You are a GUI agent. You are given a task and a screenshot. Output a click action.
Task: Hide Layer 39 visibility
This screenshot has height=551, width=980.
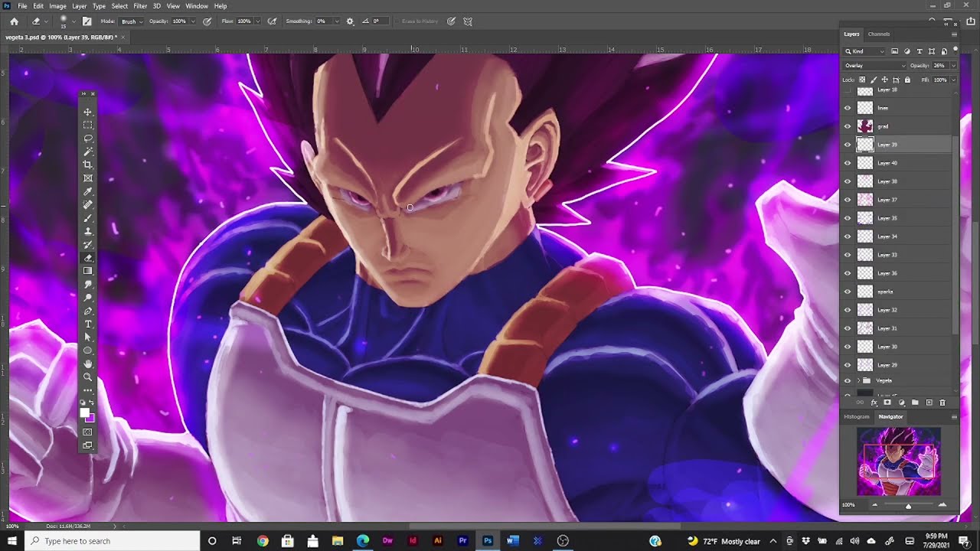[847, 145]
